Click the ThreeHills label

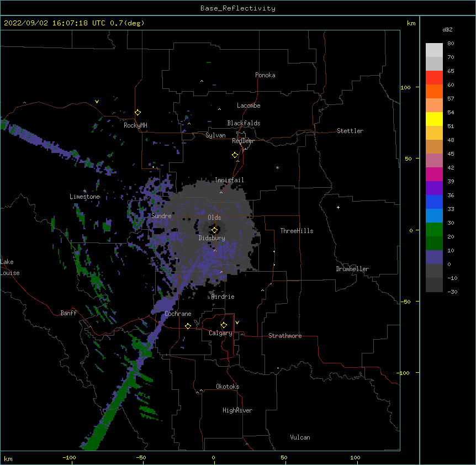[x=297, y=231]
